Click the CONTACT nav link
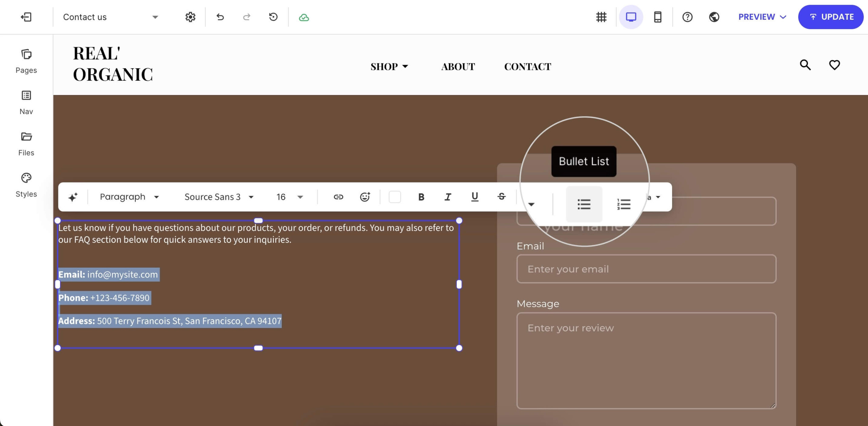The height and width of the screenshot is (426, 868). pyautogui.click(x=528, y=66)
